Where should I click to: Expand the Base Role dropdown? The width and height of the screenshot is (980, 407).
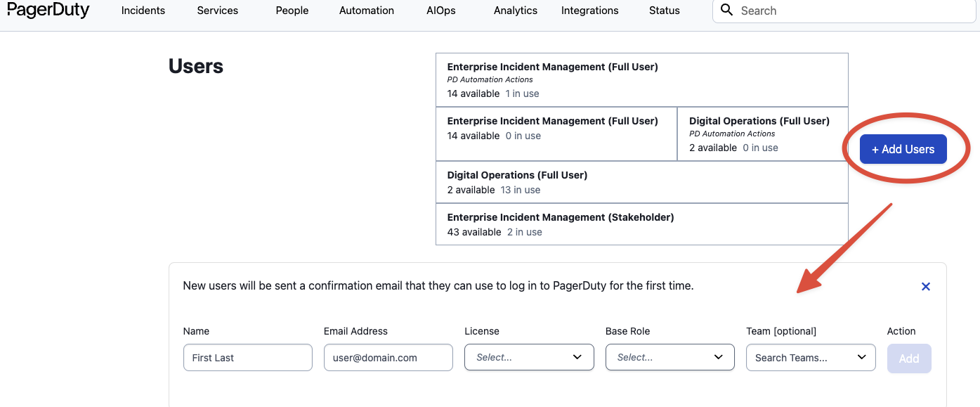coord(669,357)
